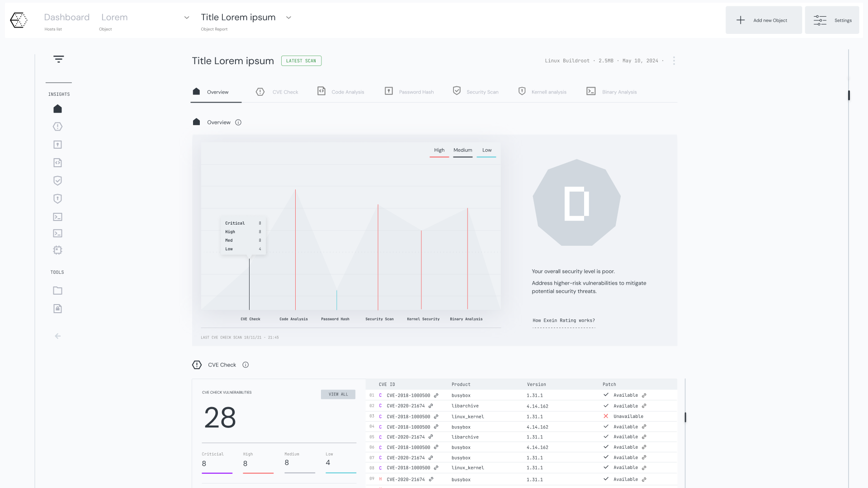
Task: Click Add new Object button
Action: (764, 20)
